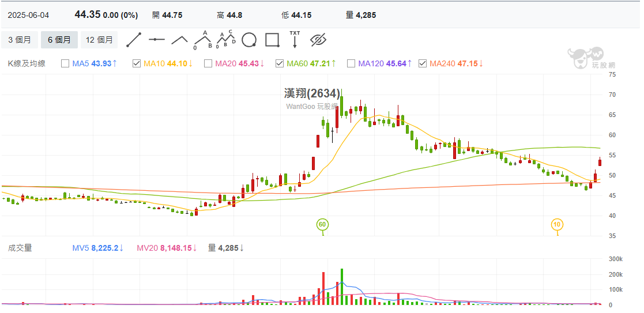Uncheck the MA240 moving average checkbox
This screenshot has width=644, height=313.
(x=422, y=63)
